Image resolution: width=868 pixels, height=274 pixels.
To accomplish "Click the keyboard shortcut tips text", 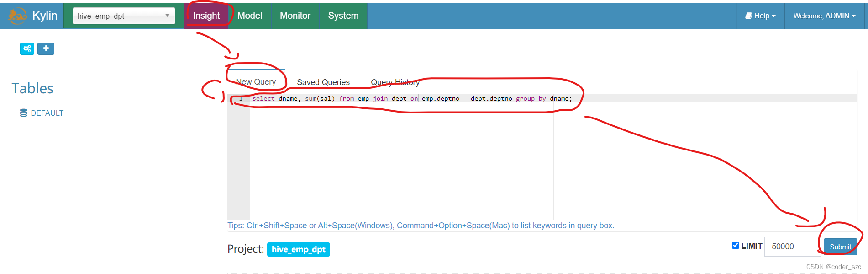I will click(x=421, y=226).
